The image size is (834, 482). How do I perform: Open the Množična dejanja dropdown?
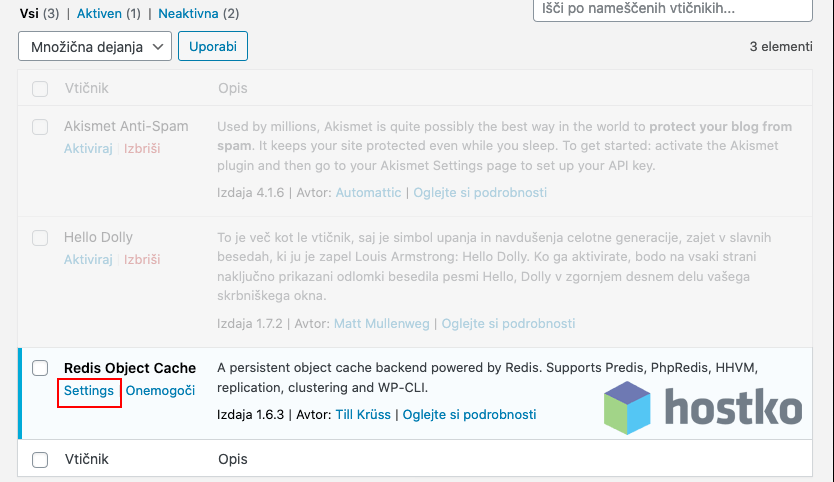(x=95, y=46)
